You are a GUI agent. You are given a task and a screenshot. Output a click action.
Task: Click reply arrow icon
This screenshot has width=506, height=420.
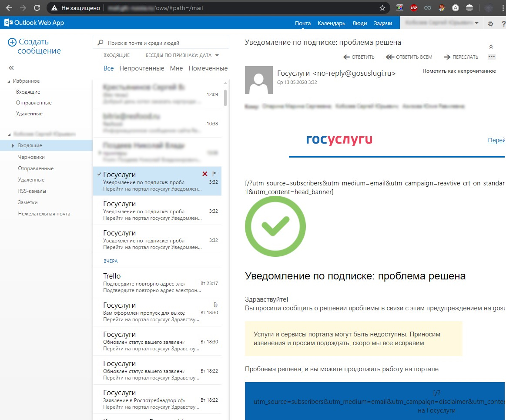pos(347,57)
